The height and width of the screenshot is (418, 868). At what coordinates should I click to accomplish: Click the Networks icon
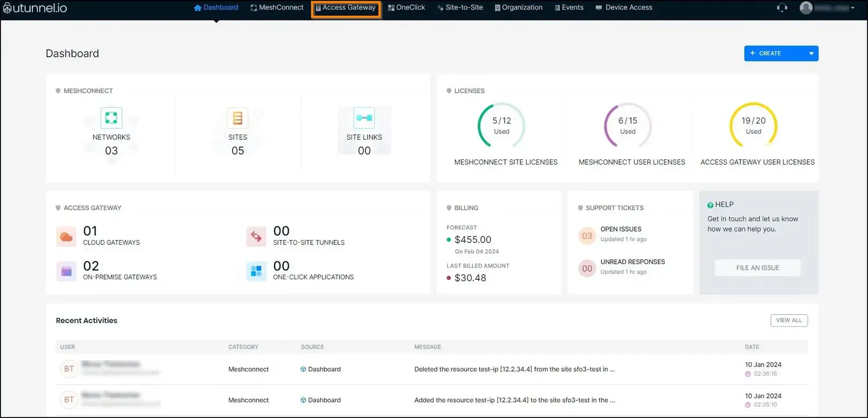pyautogui.click(x=111, y=118)
